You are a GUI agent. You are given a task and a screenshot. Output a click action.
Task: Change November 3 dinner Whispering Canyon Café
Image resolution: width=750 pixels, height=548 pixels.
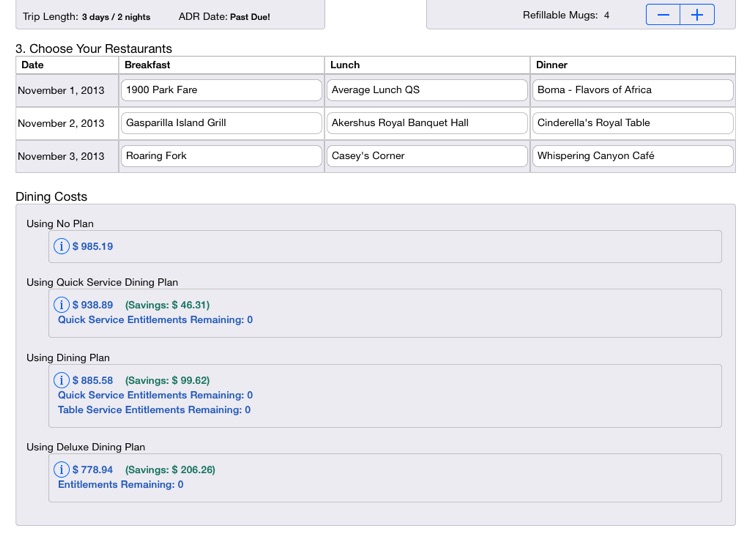(x=632, y=156)
